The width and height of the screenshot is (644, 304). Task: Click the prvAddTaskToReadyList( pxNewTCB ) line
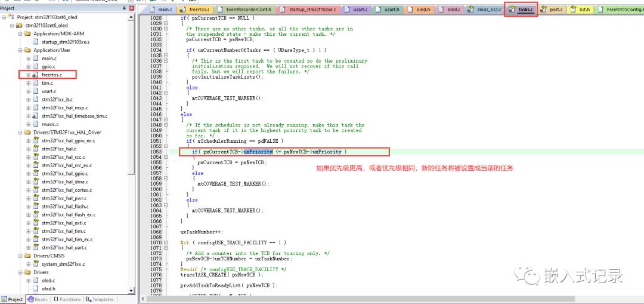(x=229, y=285)
